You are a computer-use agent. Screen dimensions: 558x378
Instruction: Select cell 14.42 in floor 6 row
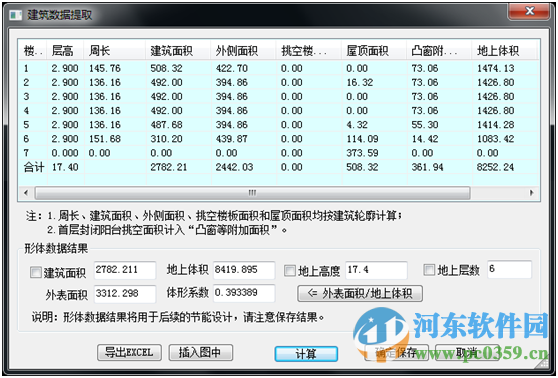[x=425, y=139]
